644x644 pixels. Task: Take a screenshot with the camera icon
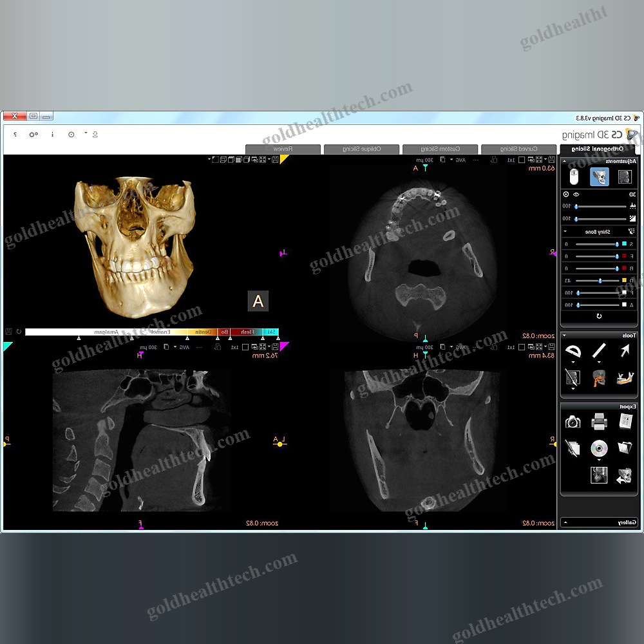click(573, 422)
